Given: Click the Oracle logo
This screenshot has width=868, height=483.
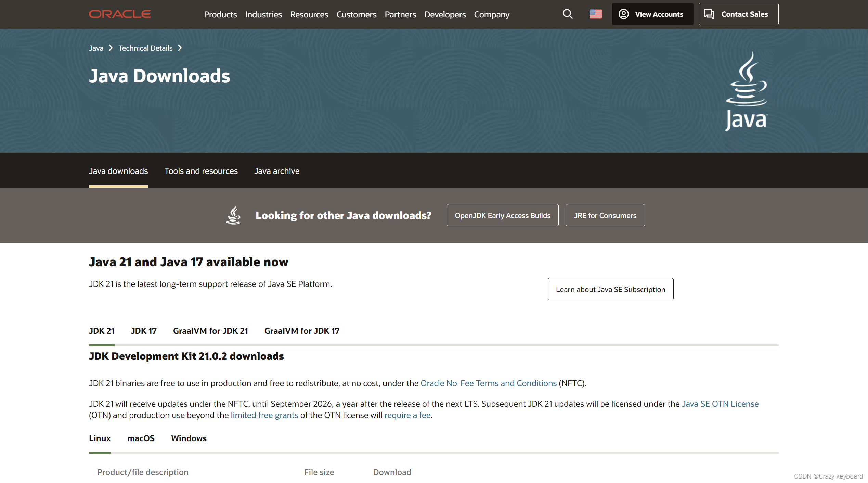Looking at the screenshot, I should (120, 14).
